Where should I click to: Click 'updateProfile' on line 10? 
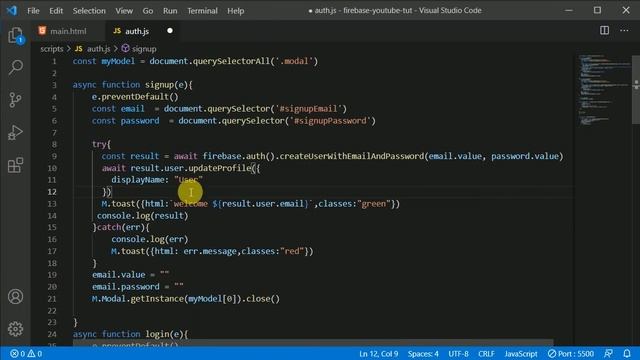[x=220, y=168]
